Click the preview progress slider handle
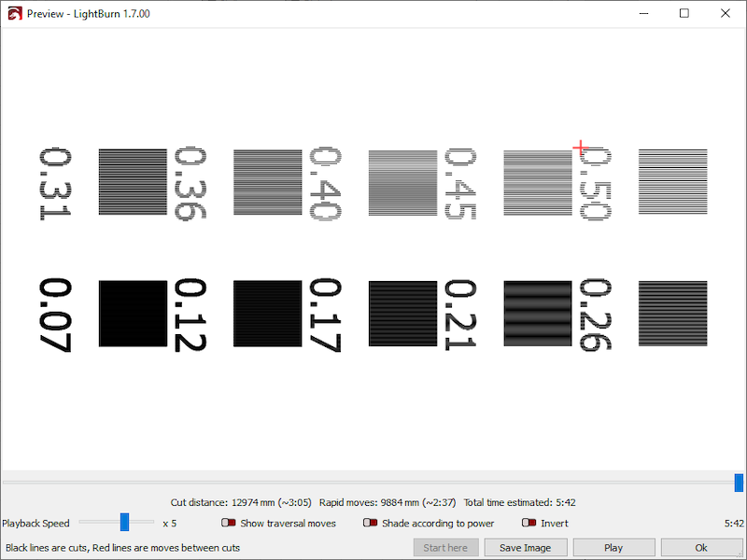This screenshot has height=560, width=747. pos(739,483)
